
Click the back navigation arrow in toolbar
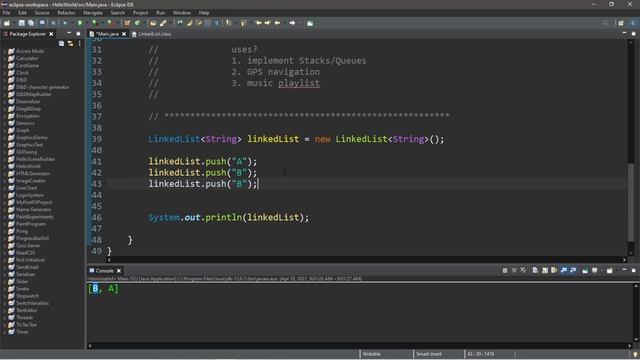tap(277, 23)
